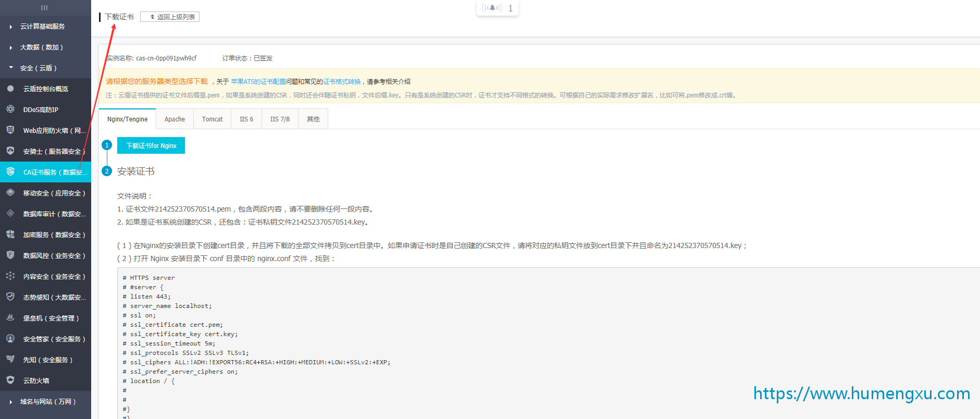Collapse 安全（云盾） menu group

pos(45,68)
